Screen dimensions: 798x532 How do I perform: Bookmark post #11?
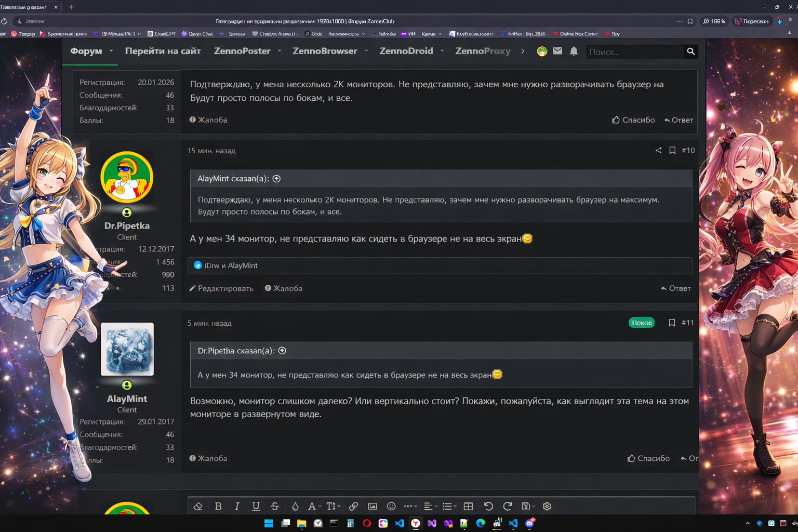(x=672, y=323)
